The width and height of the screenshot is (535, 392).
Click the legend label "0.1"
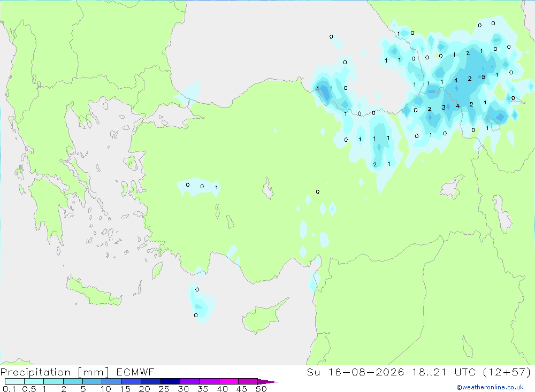9,389
